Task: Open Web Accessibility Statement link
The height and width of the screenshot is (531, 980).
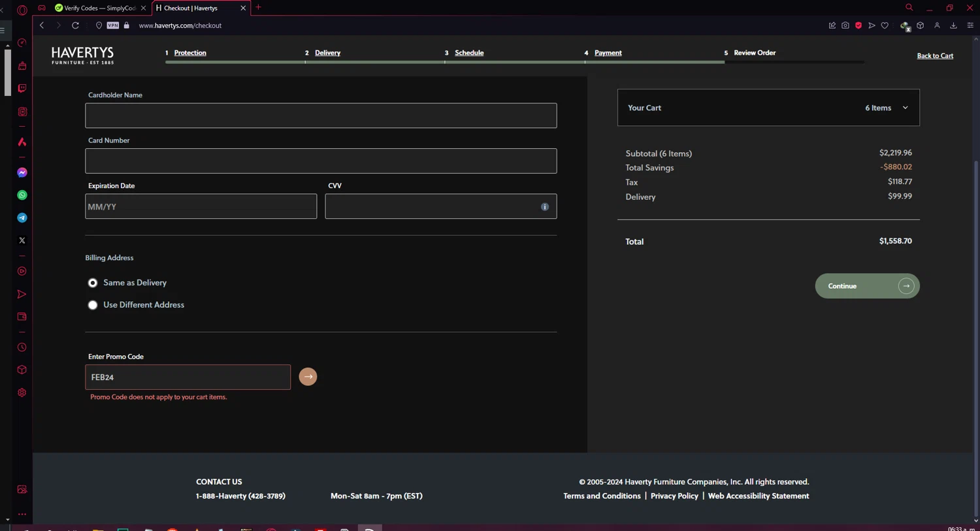Action: [759, 496]
